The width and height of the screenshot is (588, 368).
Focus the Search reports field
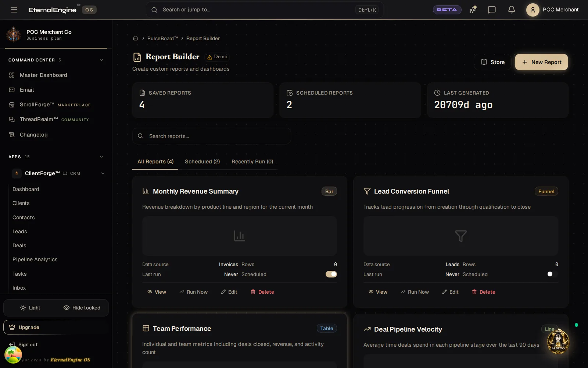(x=212, y=136)
